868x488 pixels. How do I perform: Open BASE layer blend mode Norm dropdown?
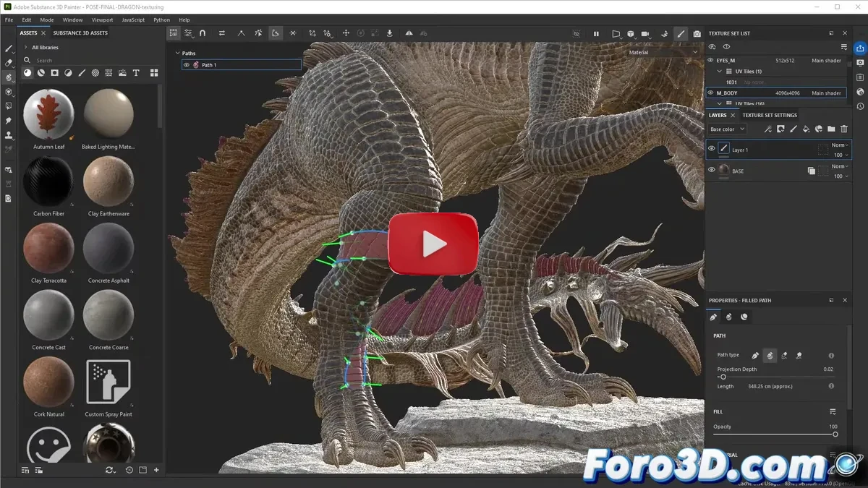coord(839,166)
